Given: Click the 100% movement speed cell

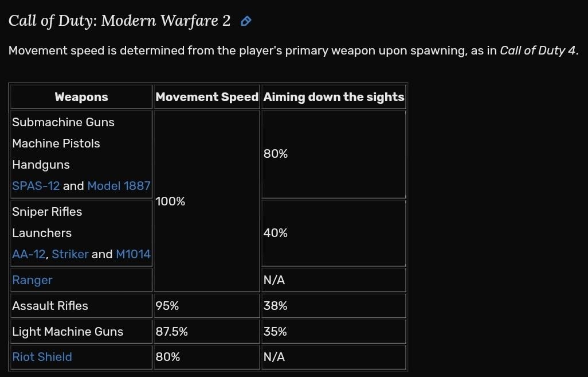Looking at the screenshot, I should [x=170, y=201].
